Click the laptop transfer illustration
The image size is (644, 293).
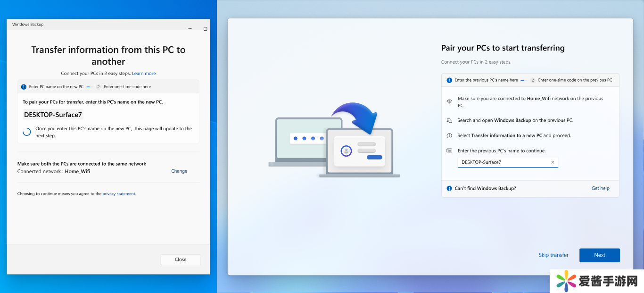(x=334, y=142)
